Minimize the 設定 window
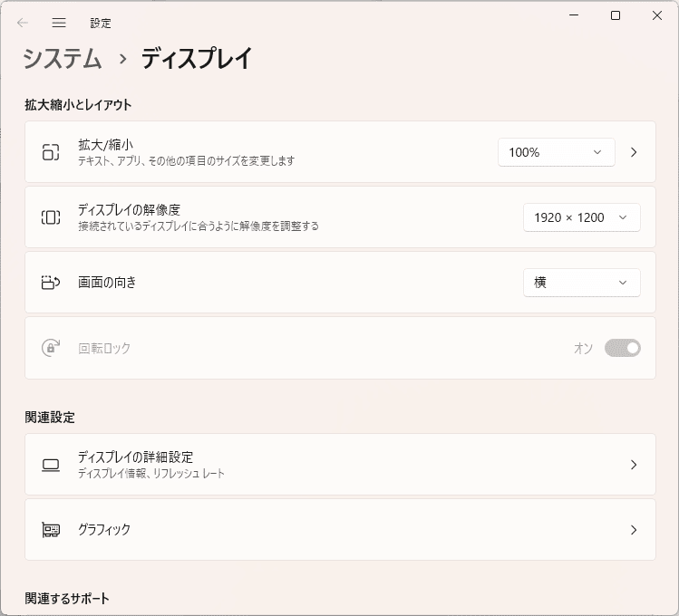The width and height of the screenshot is (679, 616). click(x=574, y=15)
